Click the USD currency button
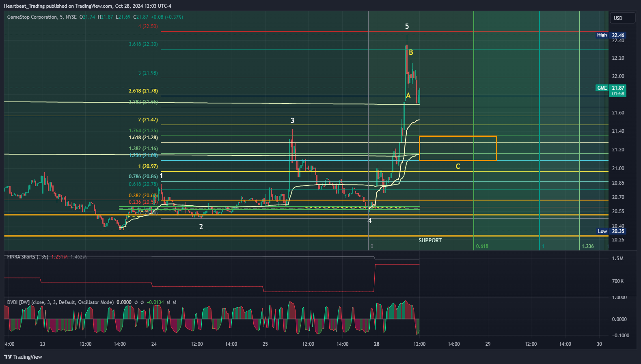The width and height of the screenshot is (641, 364). click(x=622, y=18)
